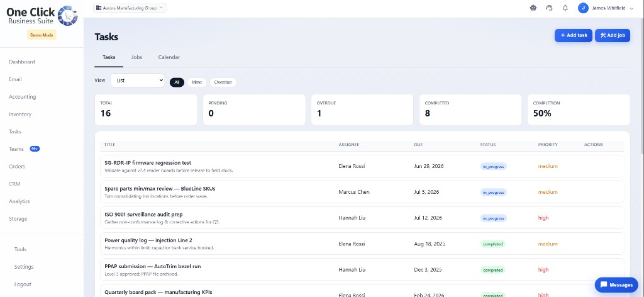Click the Overdue 1 stat card
This screenshot has width=644, height=297.
[362, 109]
